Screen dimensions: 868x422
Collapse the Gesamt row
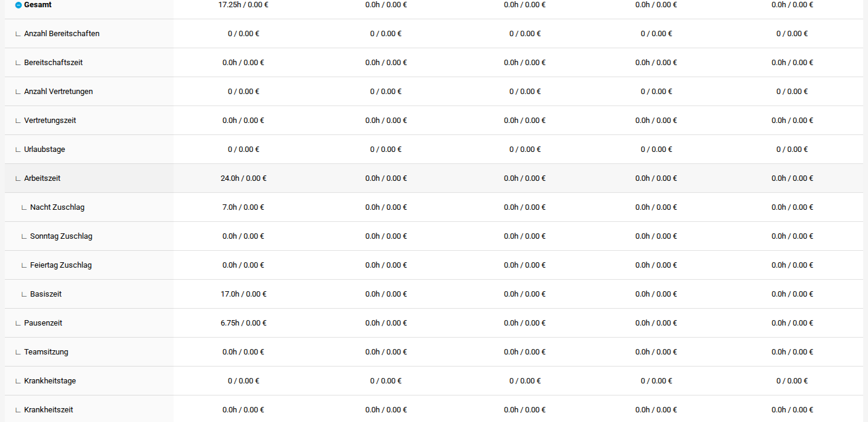tap(18, 5)
